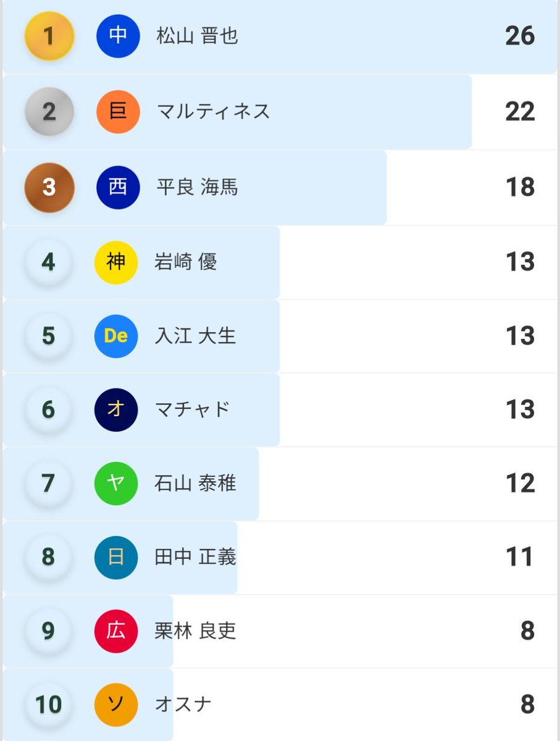Click the yellow 神 team icon
Image resolution: width=560 pixels, height=741 pixels.
115,262
